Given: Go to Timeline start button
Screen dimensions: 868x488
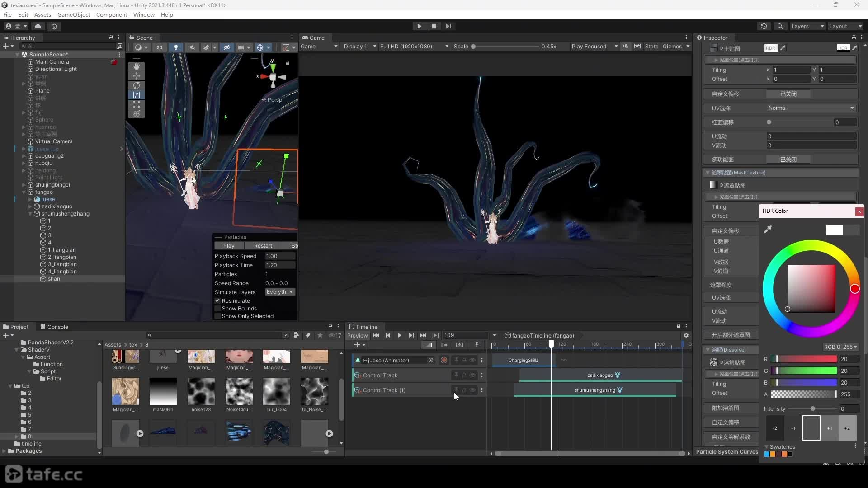Looking at the screenshot, I should click(x=376, y=335).
